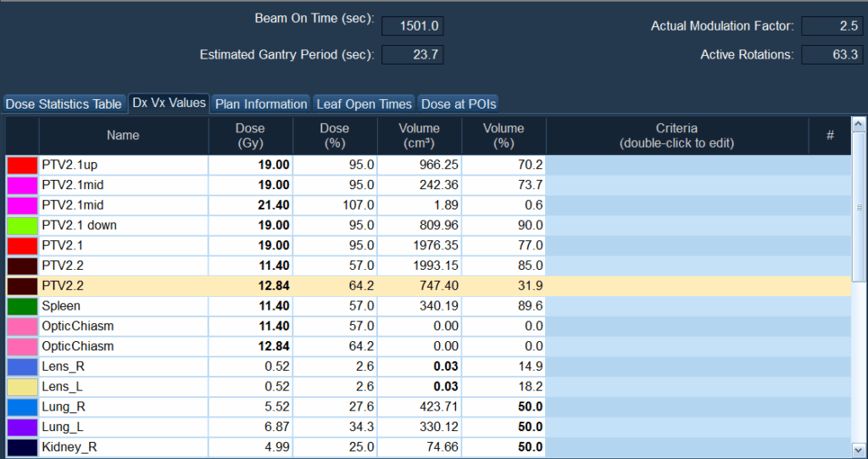Viewport: 868px width, 459px height.
Task: Open the Leaf Open Times tab
Action: 364,104
